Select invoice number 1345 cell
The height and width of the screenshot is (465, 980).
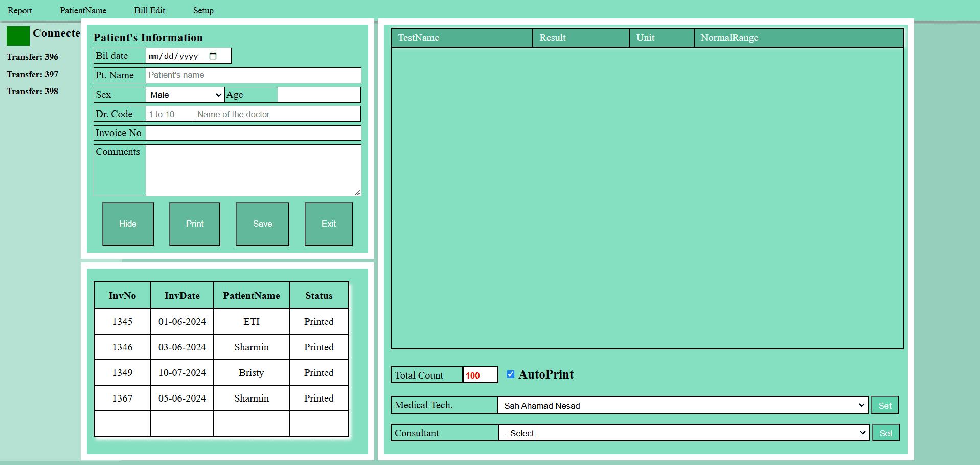[123, 321]
